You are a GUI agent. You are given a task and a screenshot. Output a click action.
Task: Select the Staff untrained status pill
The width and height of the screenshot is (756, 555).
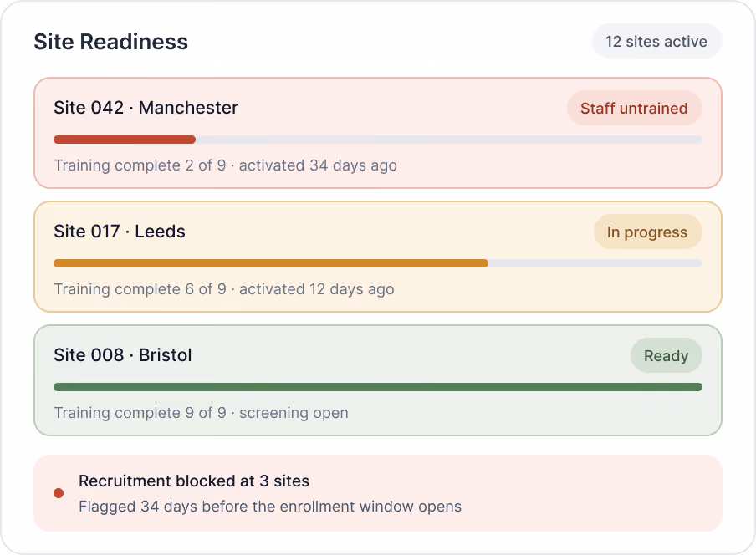coord(634,109)
